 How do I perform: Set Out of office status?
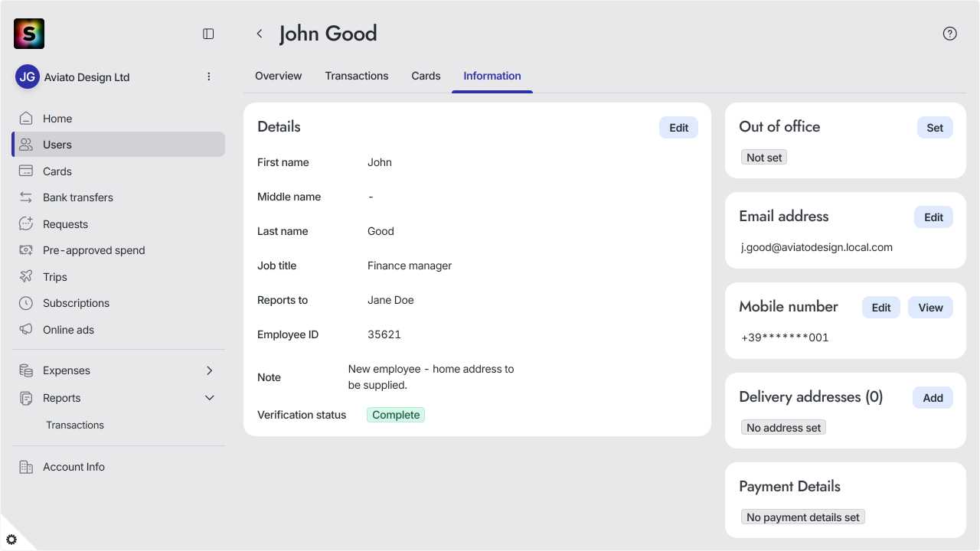935,128
